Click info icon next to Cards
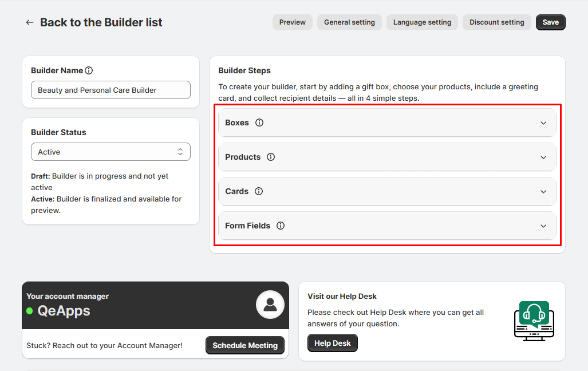 [x=259, y=191]
